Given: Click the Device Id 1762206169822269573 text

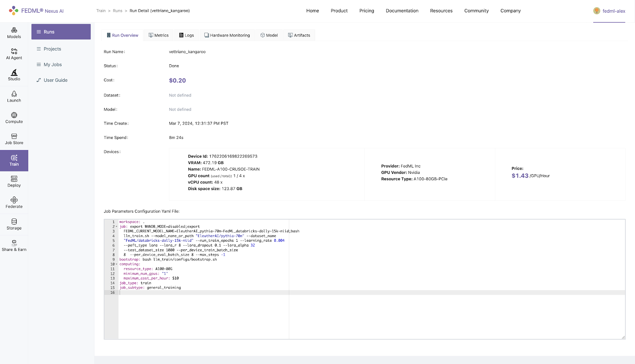Looking at the screenshot, I should point(223,156).
